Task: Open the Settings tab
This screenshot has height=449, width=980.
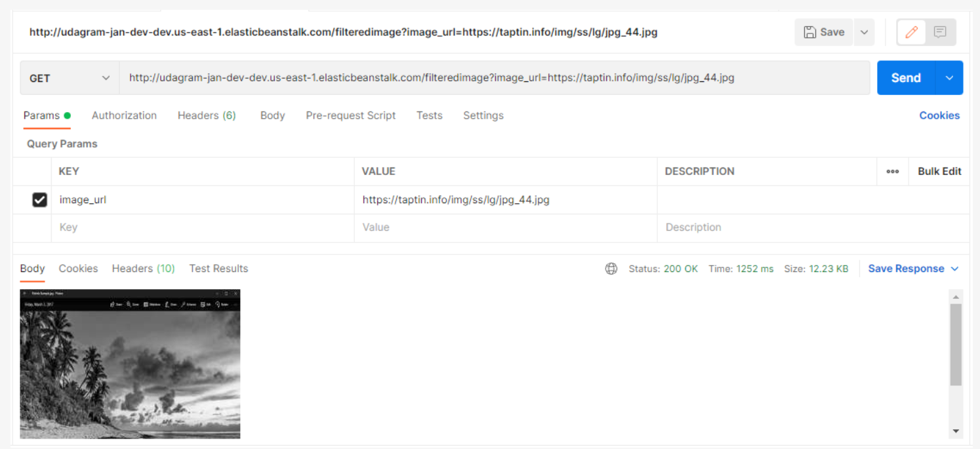Action: coord(483,115)
